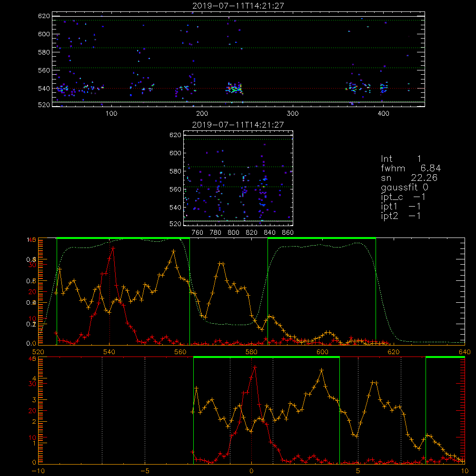Click x-axis label 400 on top plot
Viewport: 476px width, 476px height.
coord(383,114)
